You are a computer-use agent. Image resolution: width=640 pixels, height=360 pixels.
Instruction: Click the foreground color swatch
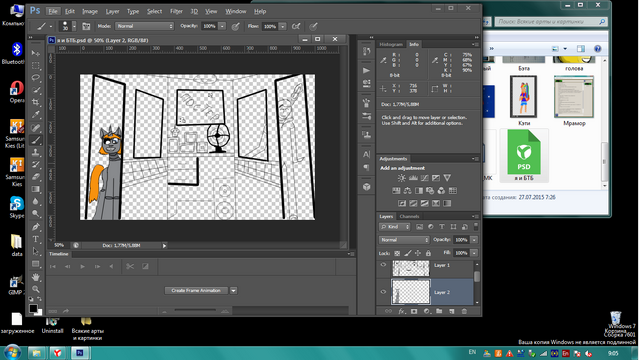click(x=33, y=308)
